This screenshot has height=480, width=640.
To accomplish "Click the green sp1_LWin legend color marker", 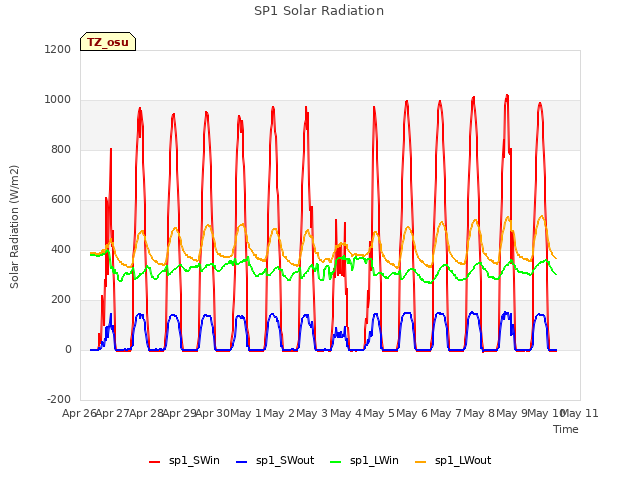I will pos(336,462).
